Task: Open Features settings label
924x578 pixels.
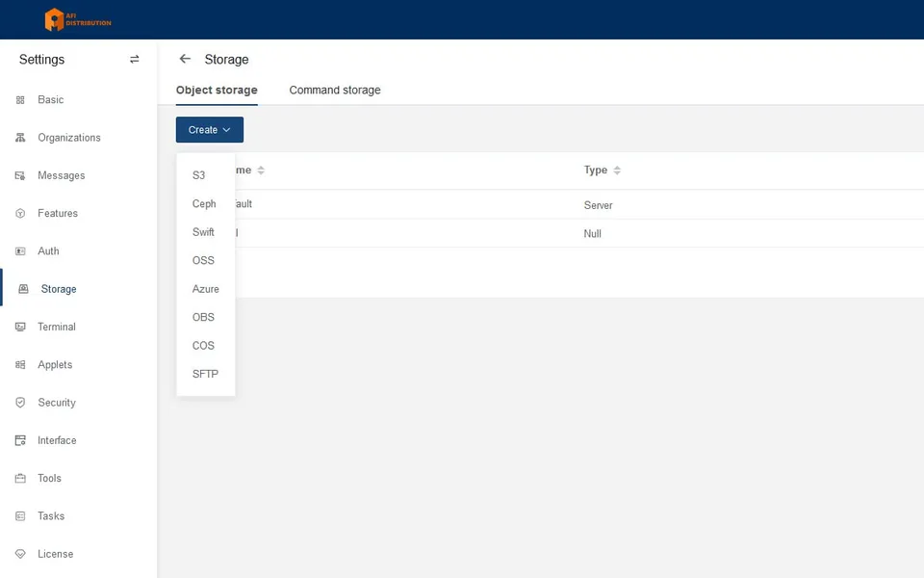Action: [58, 213]
